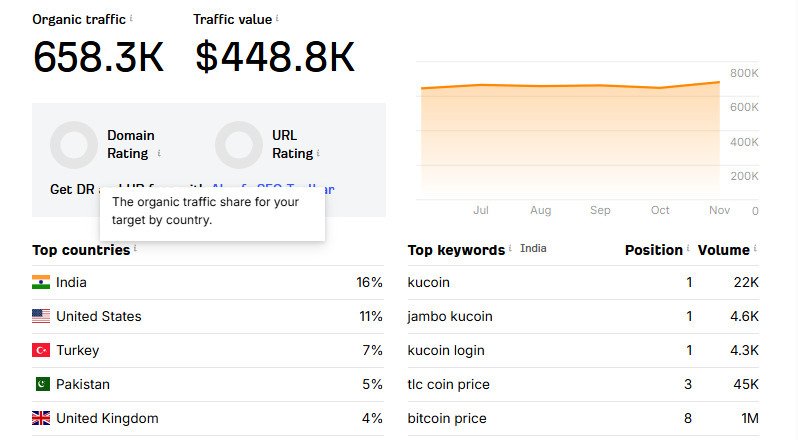Click the Turkey flag icon
798x440 pixels.
[x=41, y=350]
